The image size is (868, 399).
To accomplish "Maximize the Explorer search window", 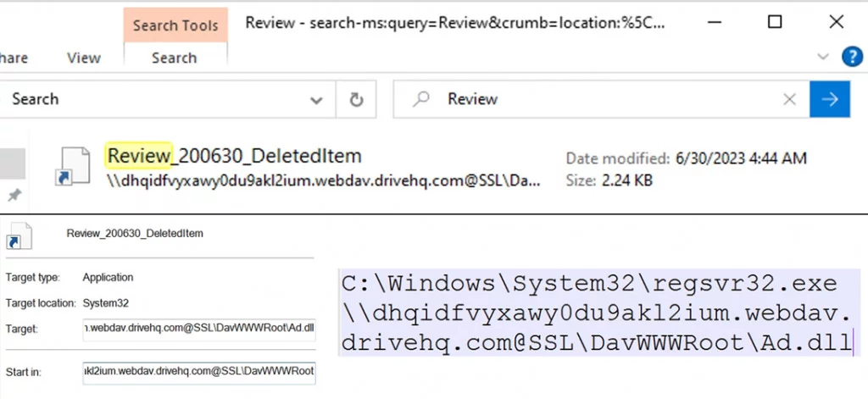I will click(774, 23).
